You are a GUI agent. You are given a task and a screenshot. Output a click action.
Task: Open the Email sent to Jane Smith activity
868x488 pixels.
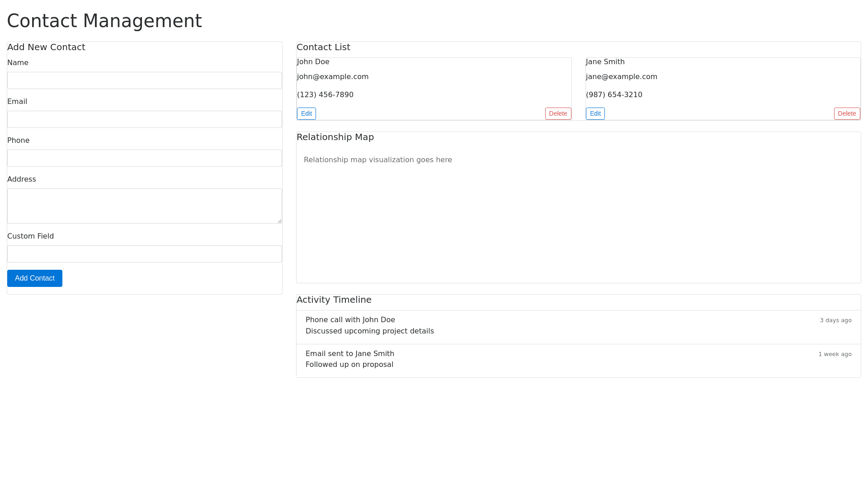point(350,354)
